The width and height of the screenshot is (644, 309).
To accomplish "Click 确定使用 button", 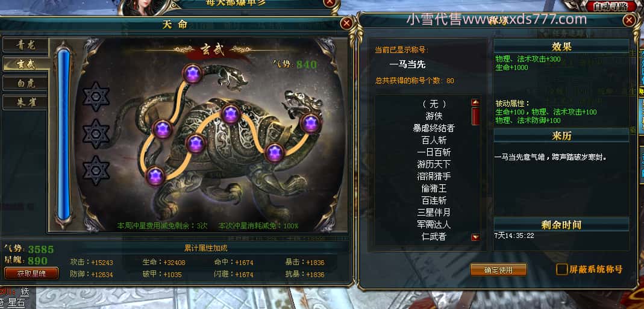I will [x=498, y=270].
